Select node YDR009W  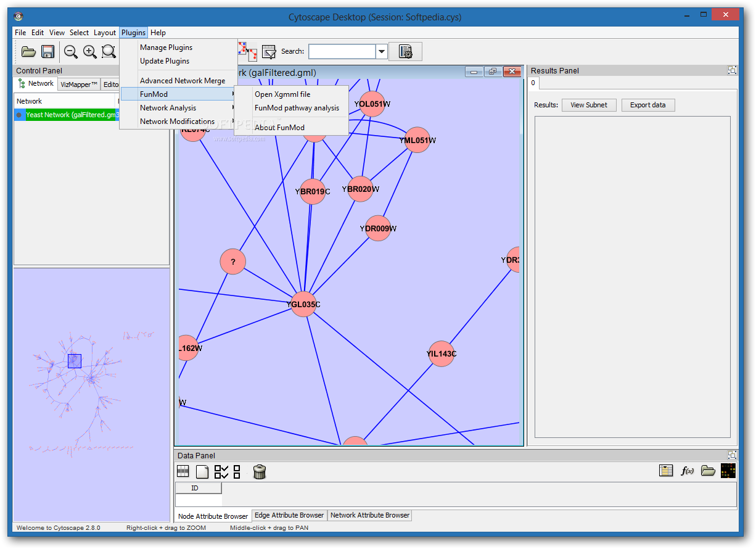(377, 228)
